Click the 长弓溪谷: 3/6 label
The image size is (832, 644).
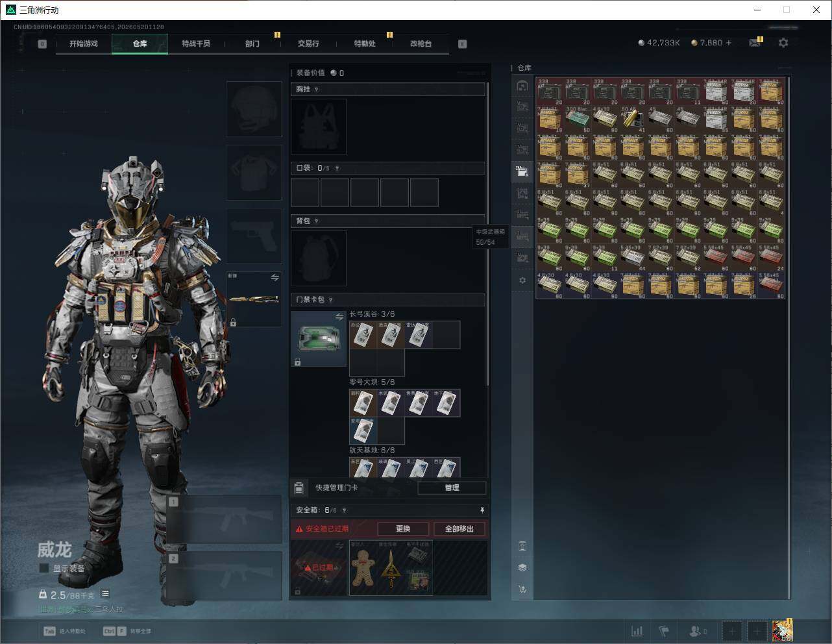coord(372,314)
